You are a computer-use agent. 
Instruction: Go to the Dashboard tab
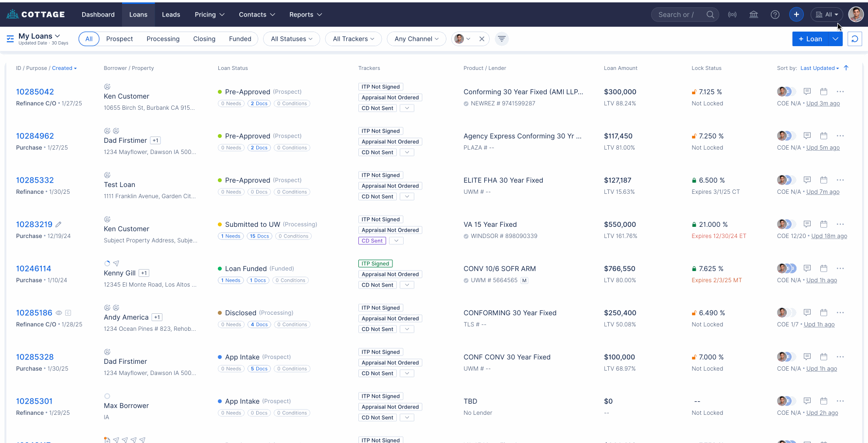click(98, 15)
